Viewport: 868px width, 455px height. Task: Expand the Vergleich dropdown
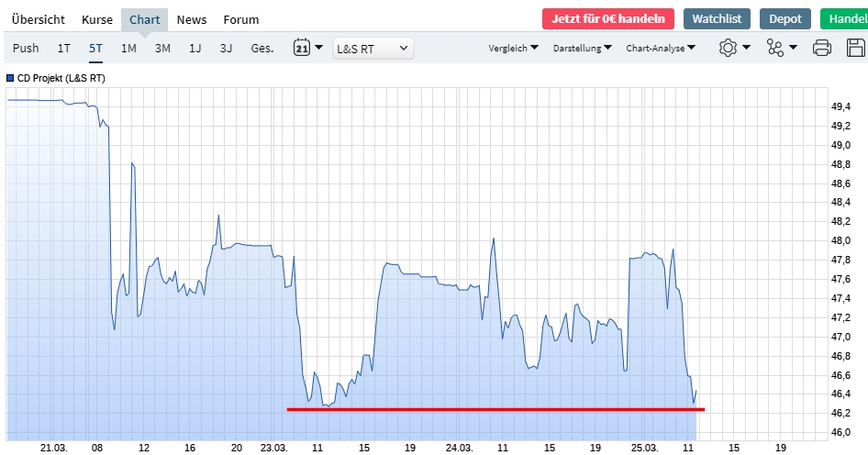(x=513, y=48)
